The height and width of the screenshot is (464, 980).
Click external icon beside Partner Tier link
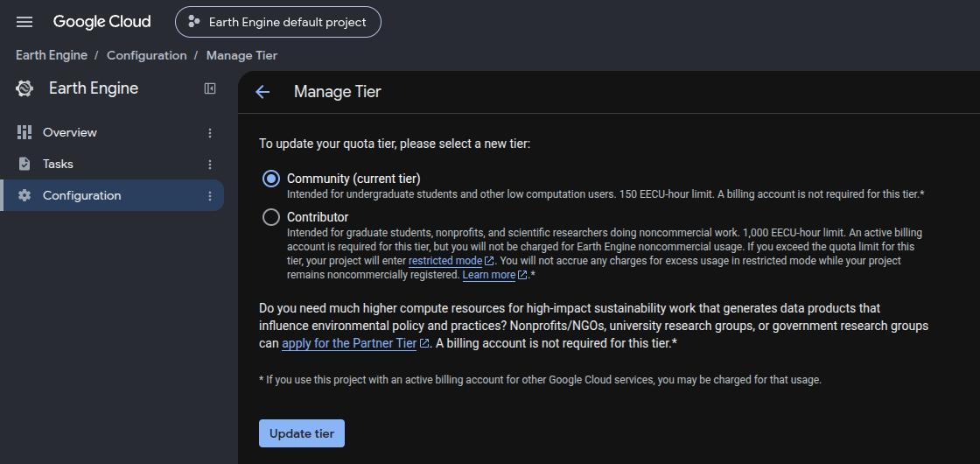(x=424, y=343)
